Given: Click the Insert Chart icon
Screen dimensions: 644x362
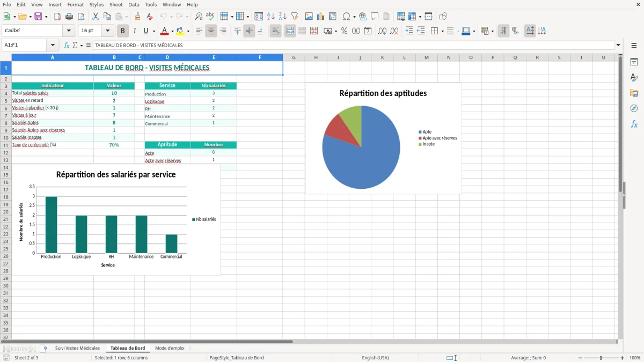Looking at the screenshot, I should pos(320,17).
